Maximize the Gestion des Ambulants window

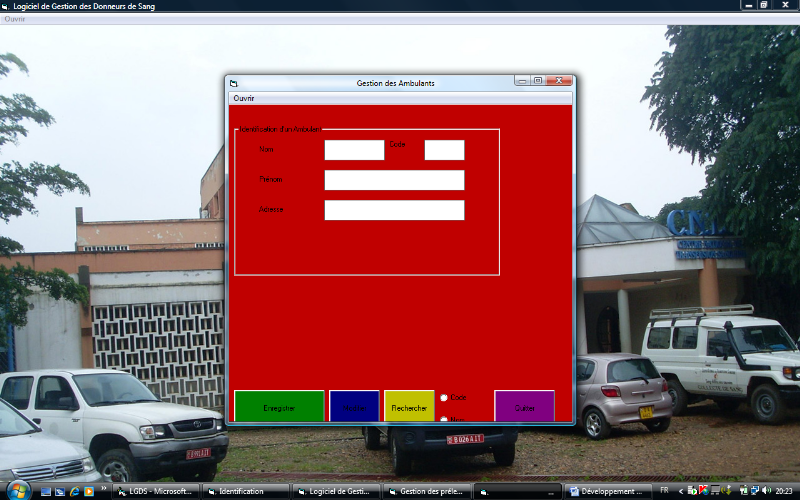pyautogui.click(x=538, y=81)
